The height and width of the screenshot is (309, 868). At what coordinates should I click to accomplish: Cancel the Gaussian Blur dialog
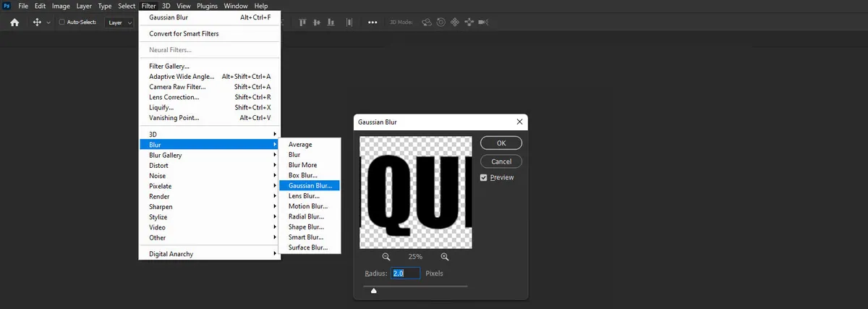point(501,161)
